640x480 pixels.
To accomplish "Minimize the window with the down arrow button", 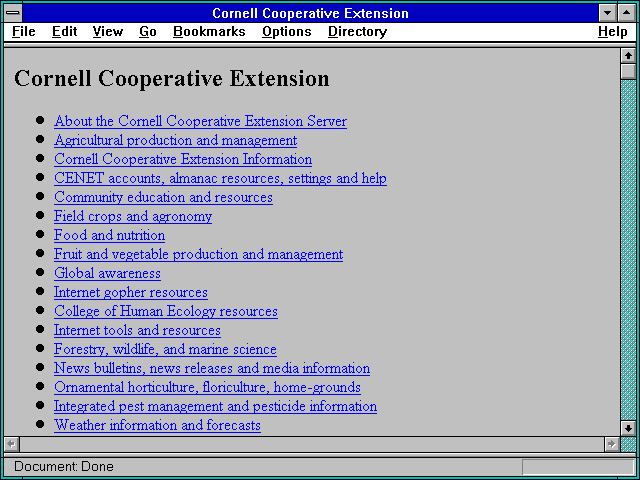I will 607,13.
